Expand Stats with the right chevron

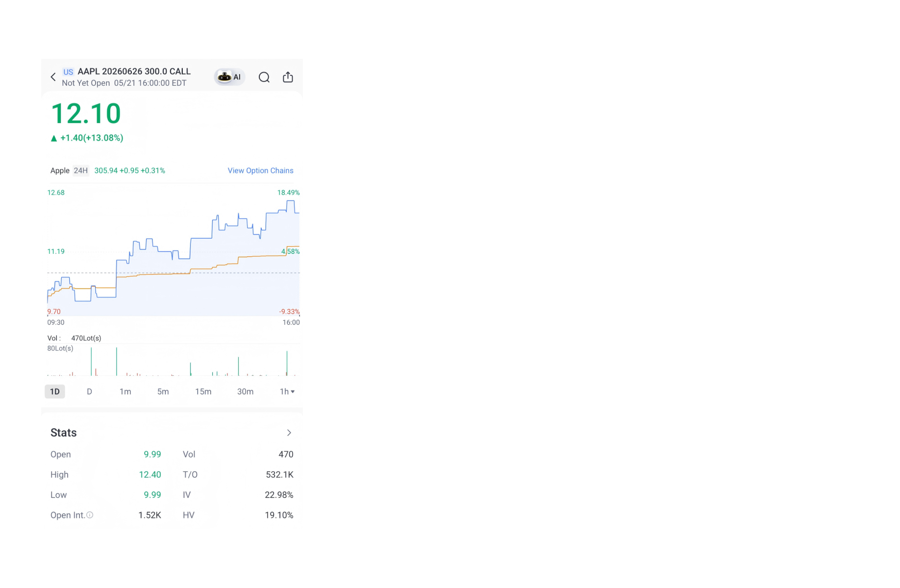[289, 433]
